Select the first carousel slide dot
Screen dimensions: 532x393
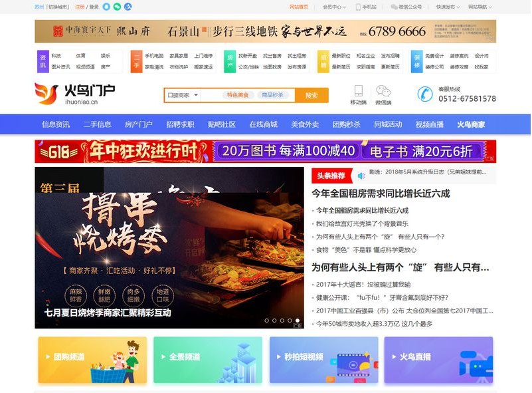pyautogui.click(x=267, y=321)
